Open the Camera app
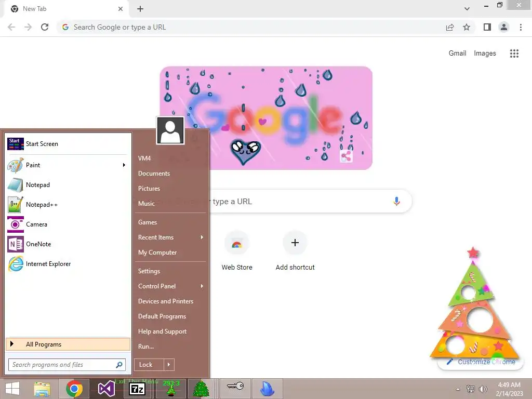 68,224
